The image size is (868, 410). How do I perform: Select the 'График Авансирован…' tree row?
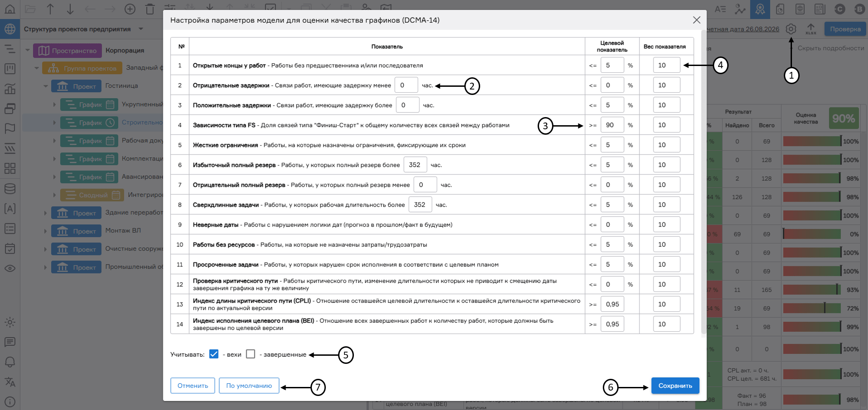click(x=93, y=177)
